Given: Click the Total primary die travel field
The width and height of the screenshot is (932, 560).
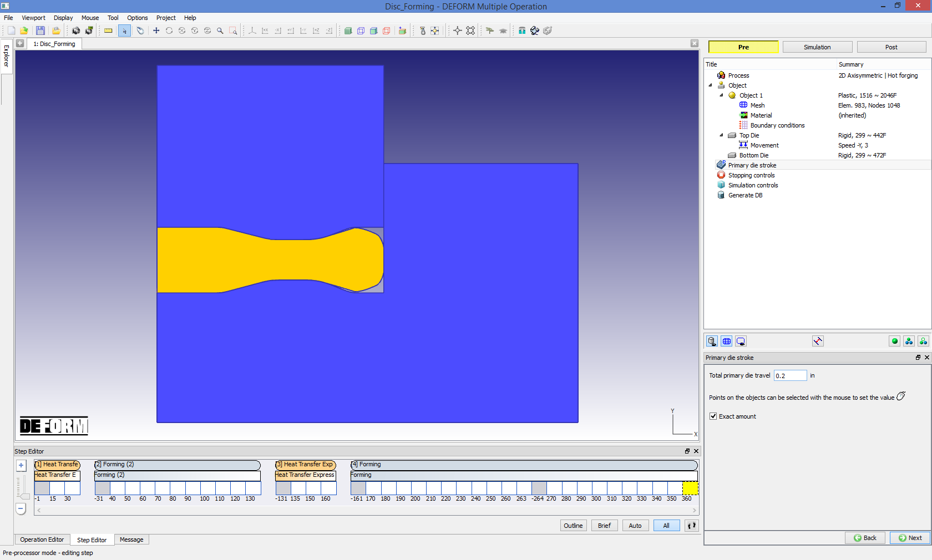Looking at the screenshot, I should (789, 375).
